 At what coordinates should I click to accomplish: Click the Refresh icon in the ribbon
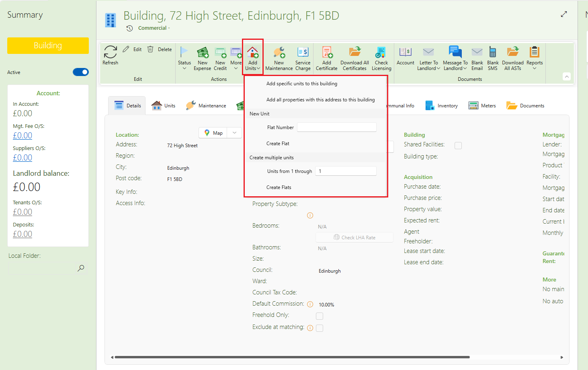(x=110, y=52)
